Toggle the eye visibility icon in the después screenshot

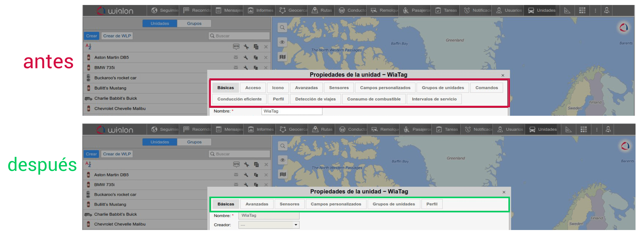(x=283, y=160)
